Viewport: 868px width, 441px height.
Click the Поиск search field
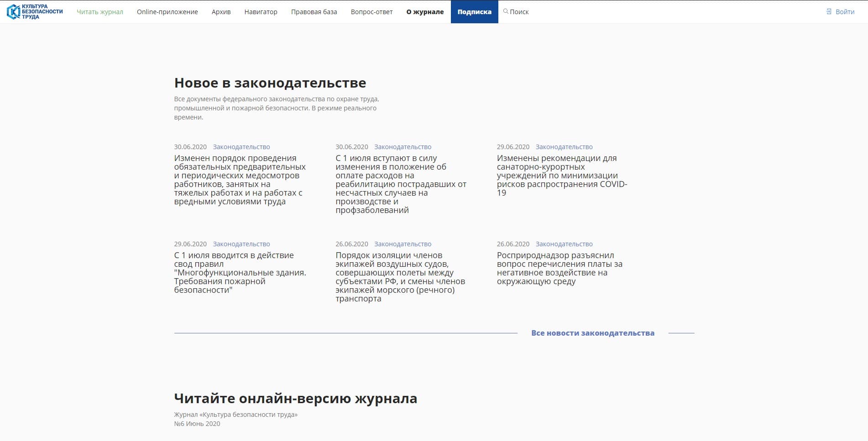tap(519, 12)
